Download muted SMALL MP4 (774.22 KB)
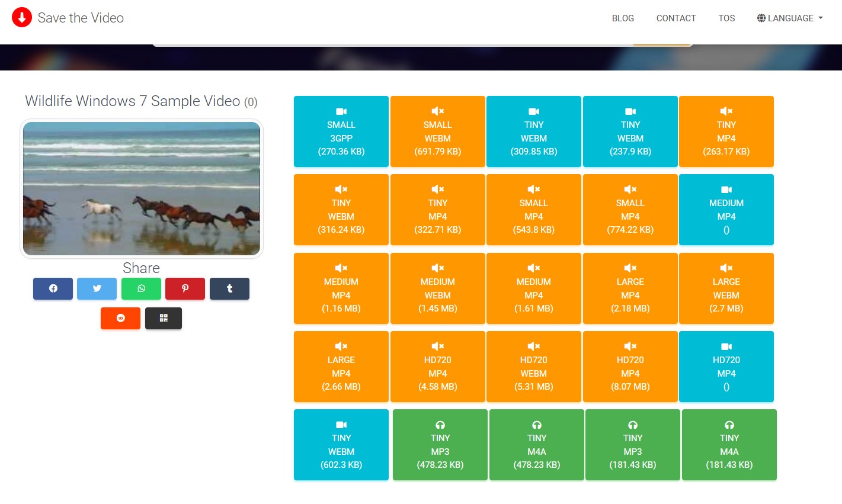Screen dimensions: 842x504 pos(630,210)
